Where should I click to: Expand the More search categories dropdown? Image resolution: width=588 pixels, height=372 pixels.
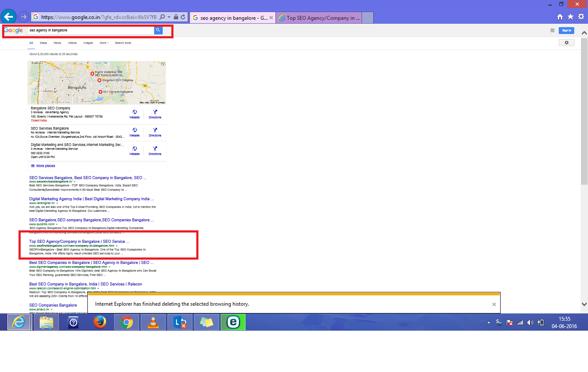104,43
